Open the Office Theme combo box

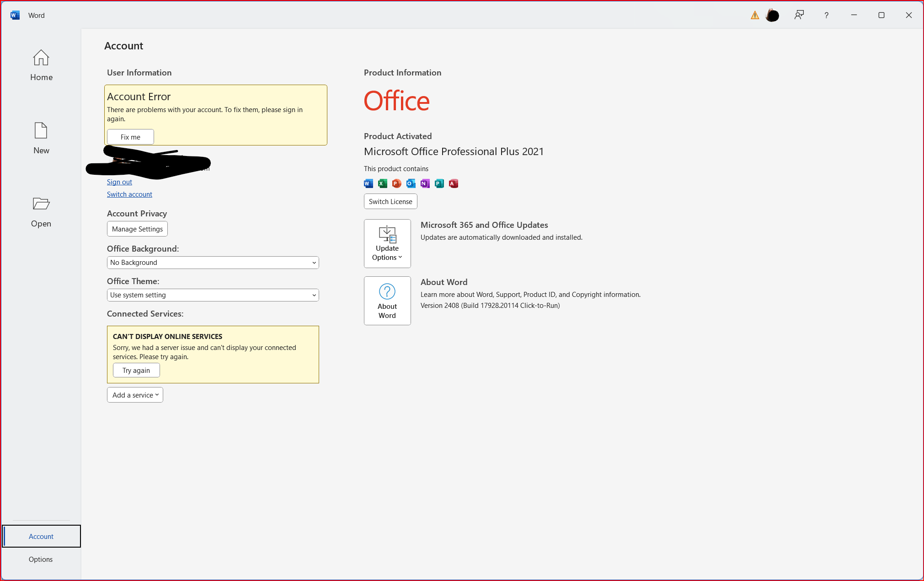[x=213, y=295]
